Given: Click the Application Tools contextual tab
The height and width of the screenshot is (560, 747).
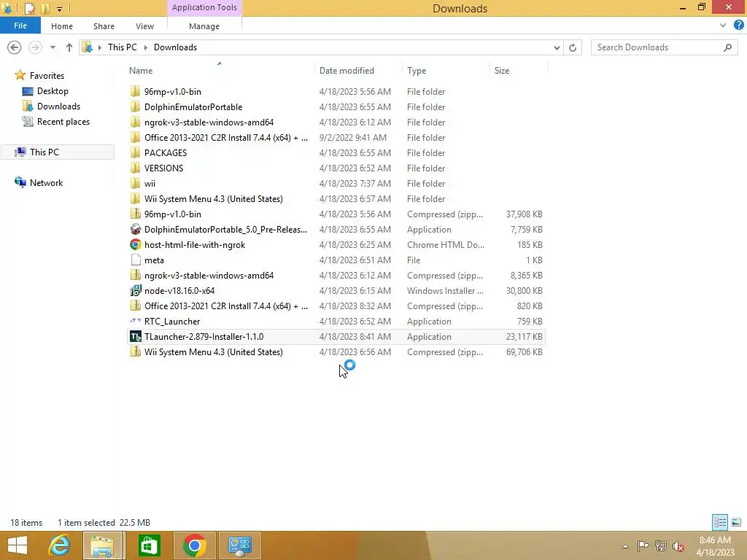Looking at the screenshot, I should (204, 7).
